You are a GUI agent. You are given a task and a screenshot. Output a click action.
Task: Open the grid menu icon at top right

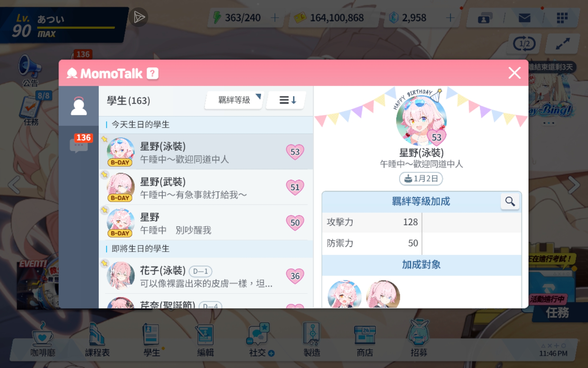[562, 18]
